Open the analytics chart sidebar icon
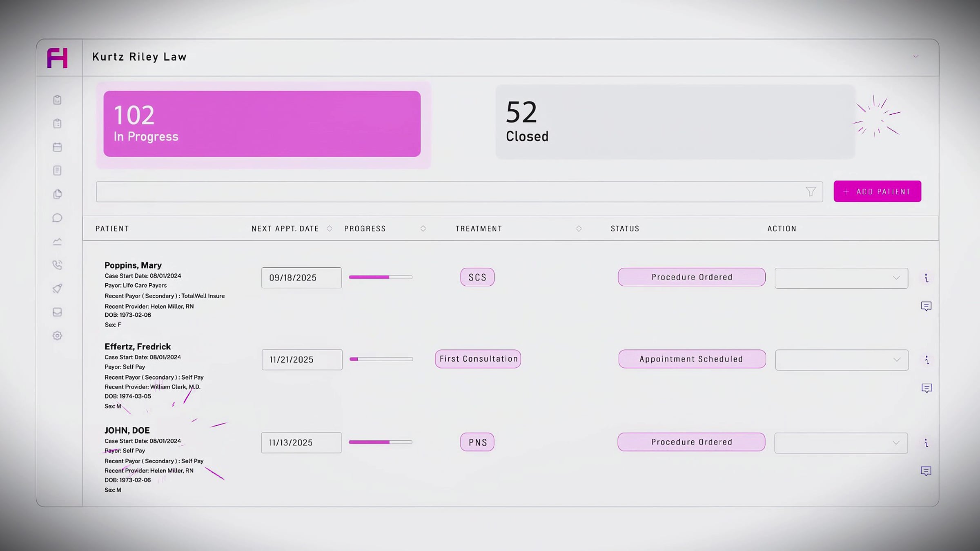Screen dimensions: 980x551 point(57,242)
